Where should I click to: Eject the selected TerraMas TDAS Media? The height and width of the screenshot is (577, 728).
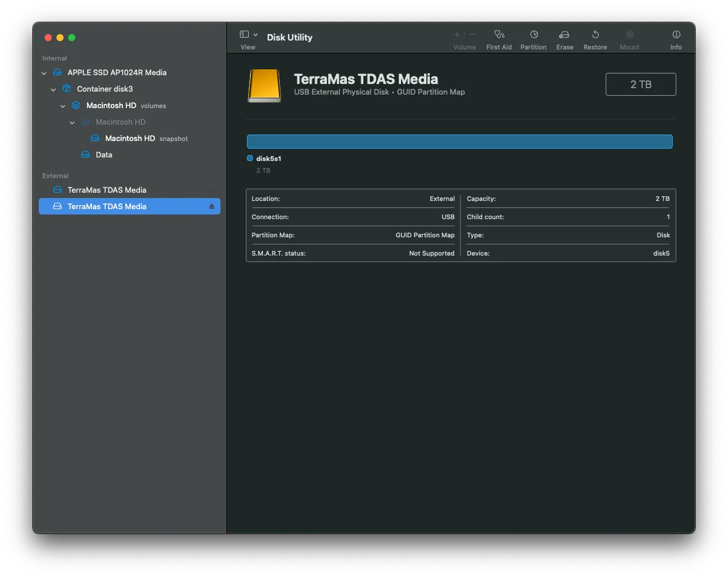click(212, 207)
